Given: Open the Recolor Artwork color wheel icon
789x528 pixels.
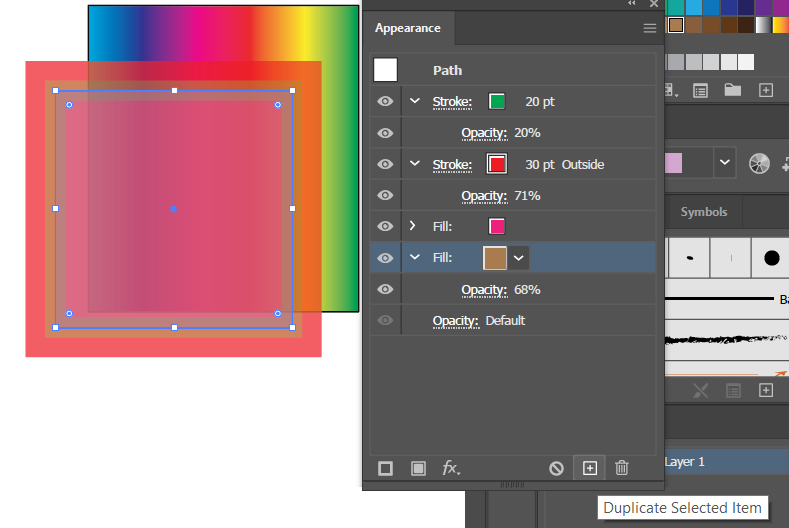Looking at the screenshot, I should [x=759, y=164].
